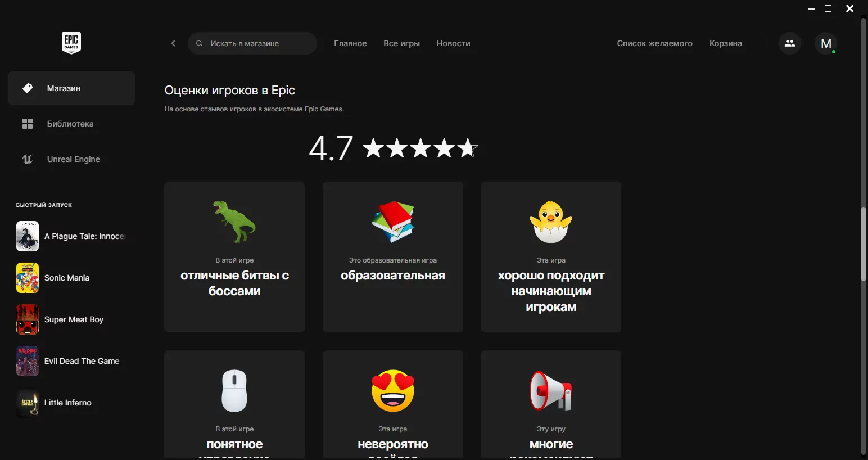Open the friends list icon

790,43
